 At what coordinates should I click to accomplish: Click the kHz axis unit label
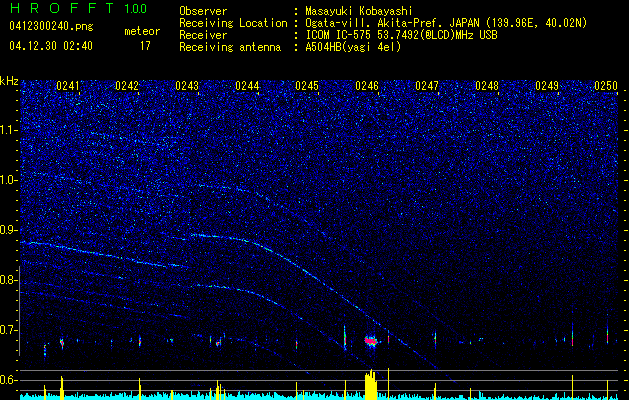coord(9,81)
